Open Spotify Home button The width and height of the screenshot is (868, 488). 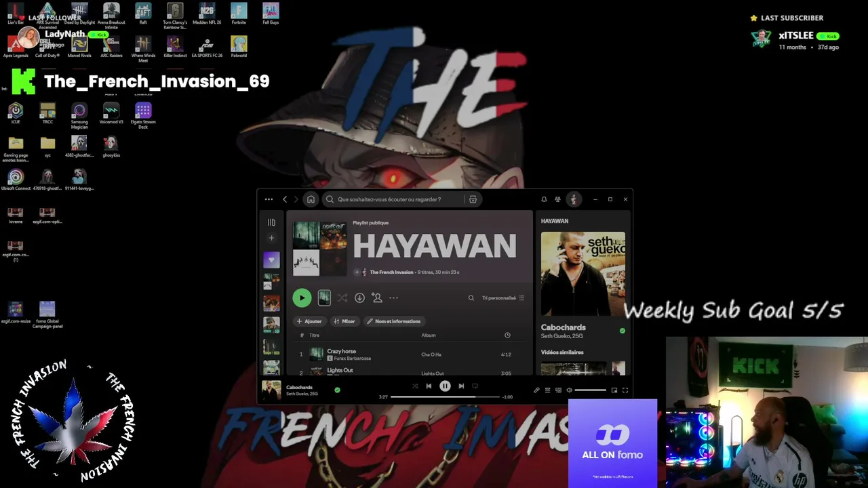tap(310, 199)
